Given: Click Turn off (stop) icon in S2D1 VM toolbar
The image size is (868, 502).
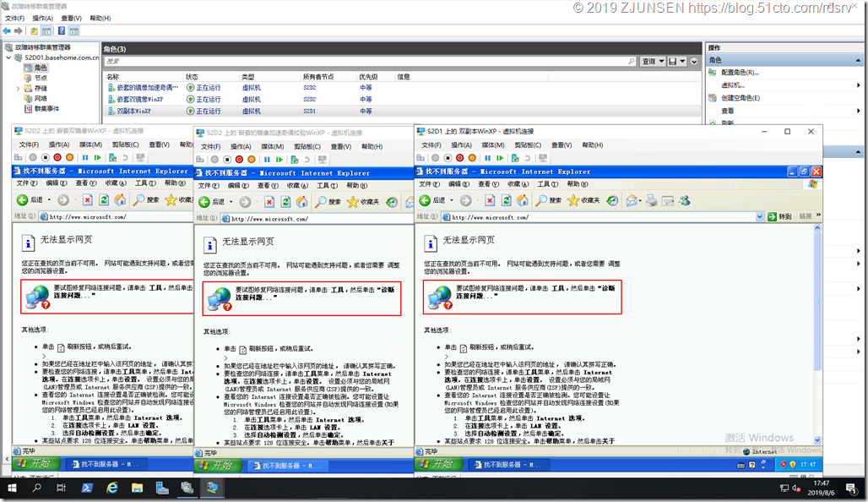Looking at the screenshot, I should click(448, 158).
